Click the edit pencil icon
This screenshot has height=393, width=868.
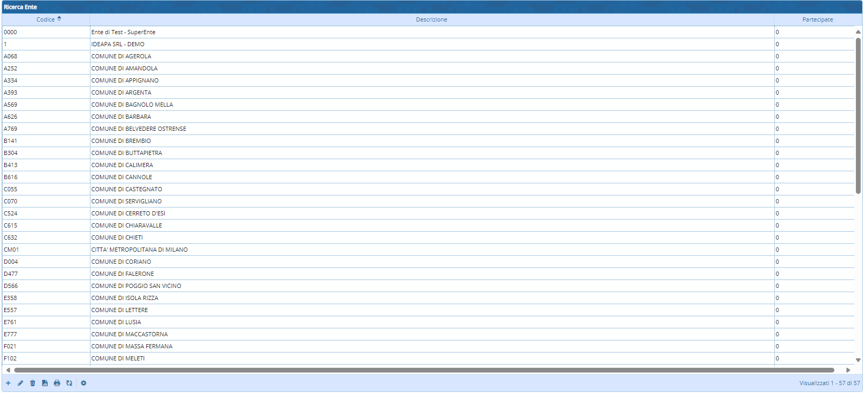[x=21, y=383]
